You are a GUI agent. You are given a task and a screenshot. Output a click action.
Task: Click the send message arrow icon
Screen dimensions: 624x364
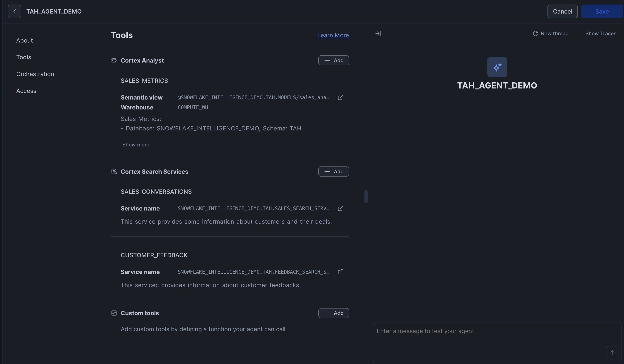tap(612, 353)
